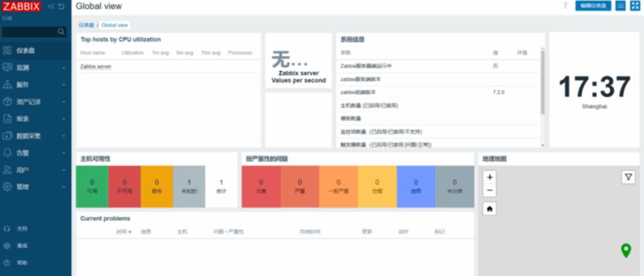644x276 pixels.
Task: Open the Zabbix server host link
Action: [x=96, y=66]
